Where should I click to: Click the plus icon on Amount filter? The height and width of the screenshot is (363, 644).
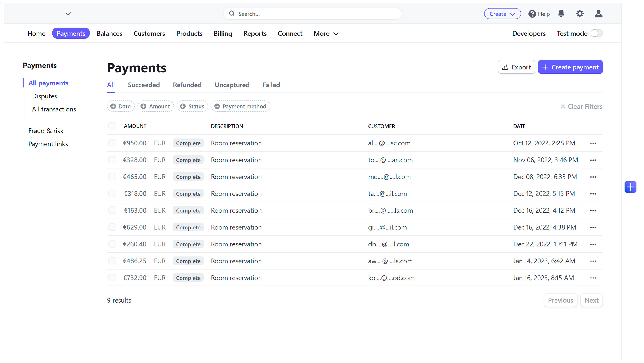point(144,106)
